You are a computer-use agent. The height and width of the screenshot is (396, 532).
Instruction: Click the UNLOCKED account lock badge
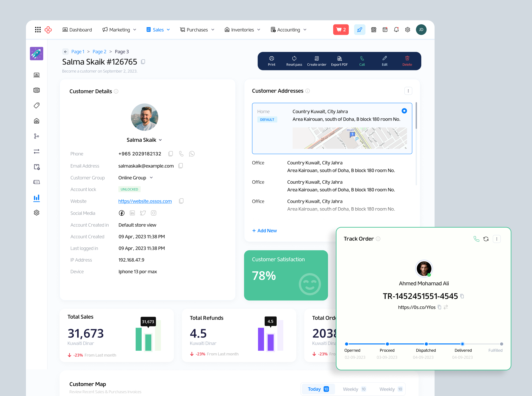[129, 189]
